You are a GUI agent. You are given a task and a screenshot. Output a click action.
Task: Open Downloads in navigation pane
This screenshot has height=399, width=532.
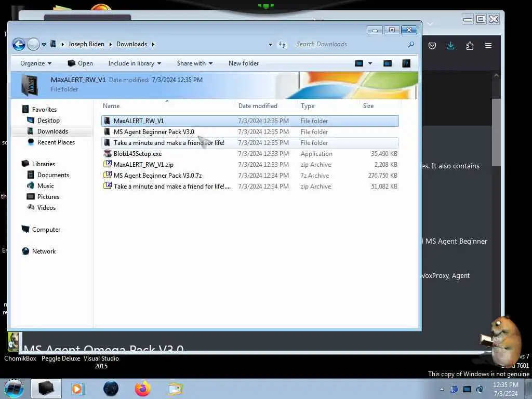click(52, 131)
